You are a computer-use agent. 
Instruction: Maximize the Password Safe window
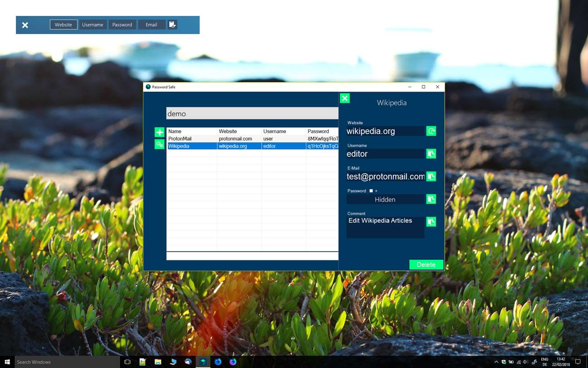coord(423,87)
